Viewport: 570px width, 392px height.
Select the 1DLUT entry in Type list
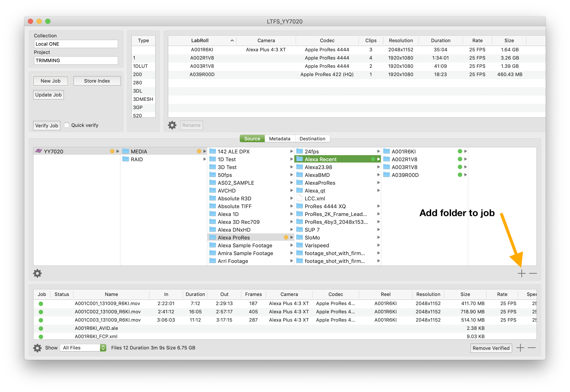[143, 66]
